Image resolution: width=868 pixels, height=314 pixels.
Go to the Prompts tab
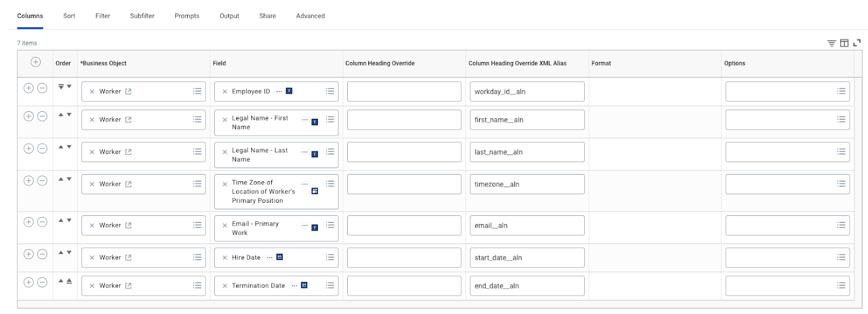tap(187, 16)
